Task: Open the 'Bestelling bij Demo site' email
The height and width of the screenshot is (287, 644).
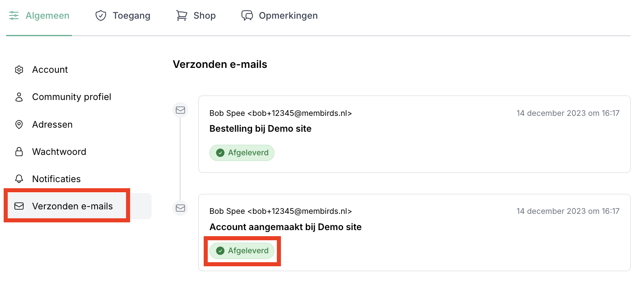Action: pyautogui.click(x=260, y=129)
